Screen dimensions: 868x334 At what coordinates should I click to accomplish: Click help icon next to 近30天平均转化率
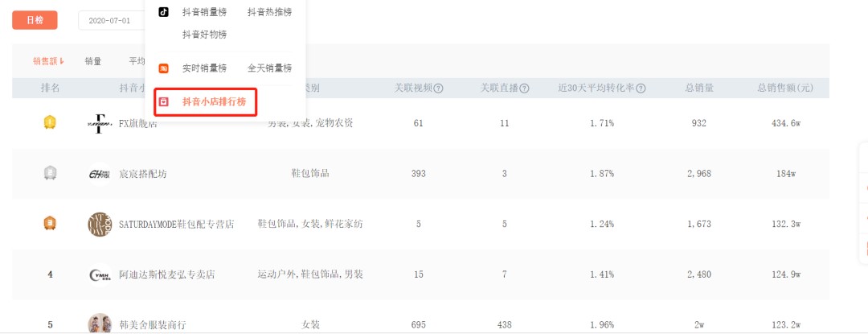pos(641,89)
